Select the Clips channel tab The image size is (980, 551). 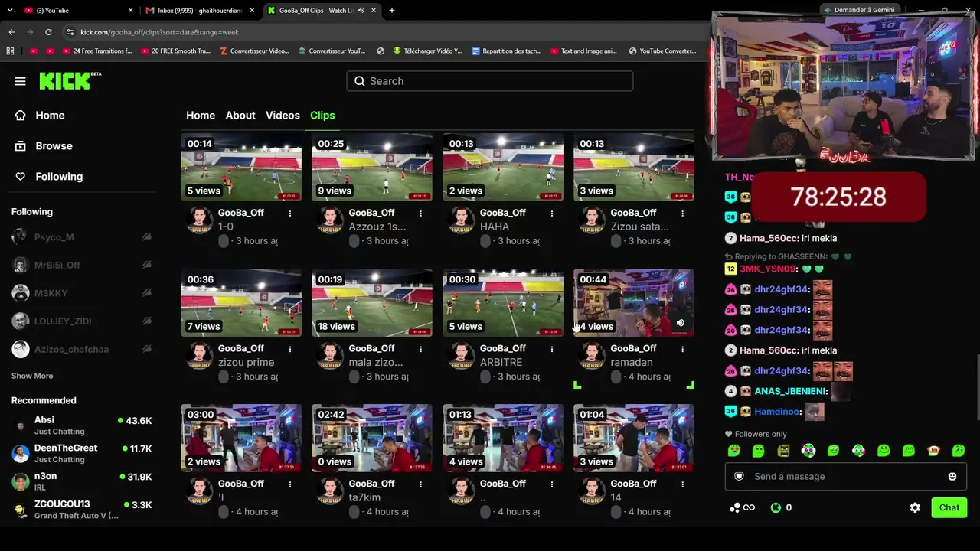point(322,116)
